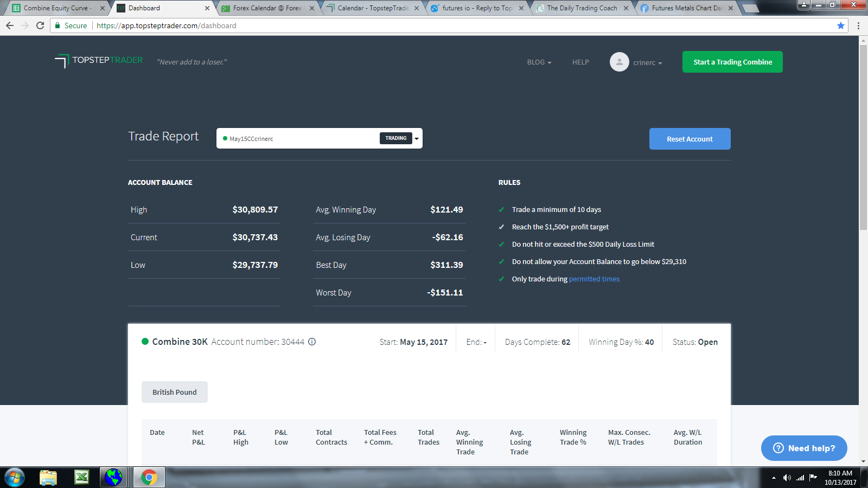
Task: Close the Futures Metals Chart tab
Action: [x=731, y=8]
